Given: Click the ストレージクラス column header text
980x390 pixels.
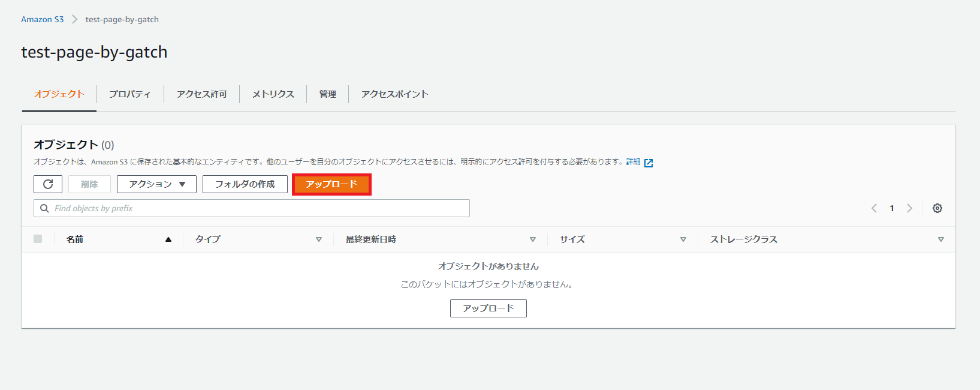Looking at the screenshot, I should pos(744,239).
